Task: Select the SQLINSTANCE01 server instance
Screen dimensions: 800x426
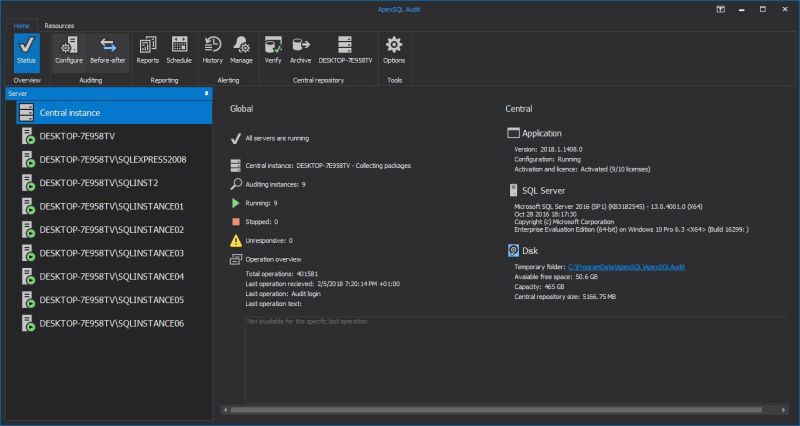Action: 114,207
